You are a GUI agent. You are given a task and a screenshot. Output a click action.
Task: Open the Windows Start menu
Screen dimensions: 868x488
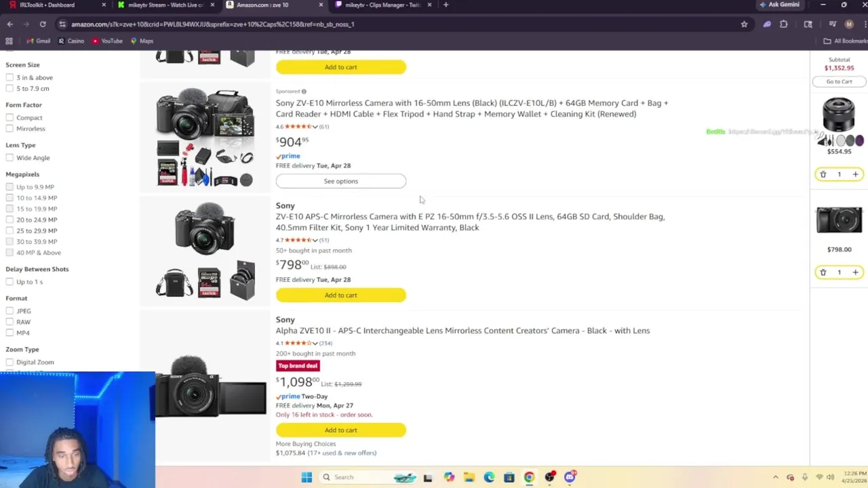point(307,477)
